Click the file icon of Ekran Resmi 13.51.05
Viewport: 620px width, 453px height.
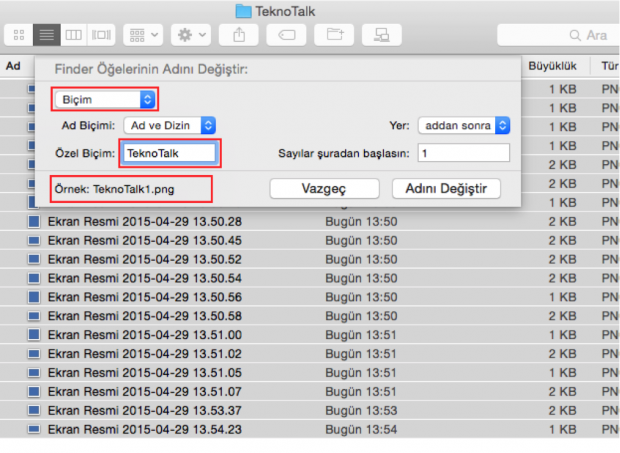[34, 373]
